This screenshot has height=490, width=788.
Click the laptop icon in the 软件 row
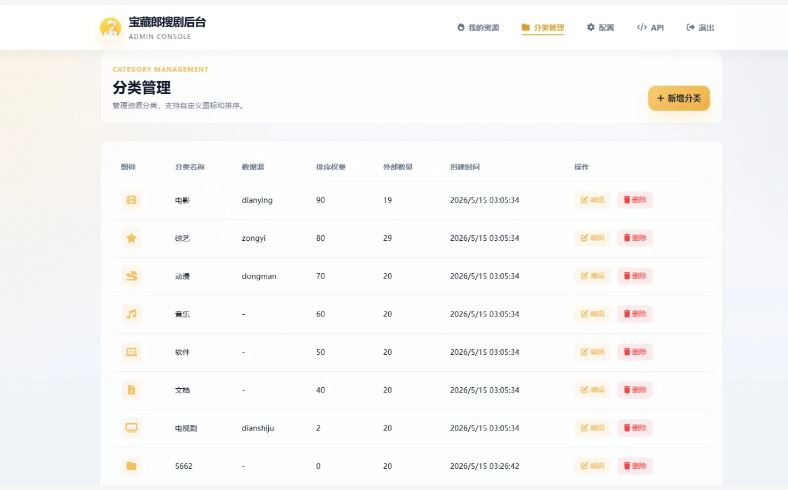tap(131, 352)
